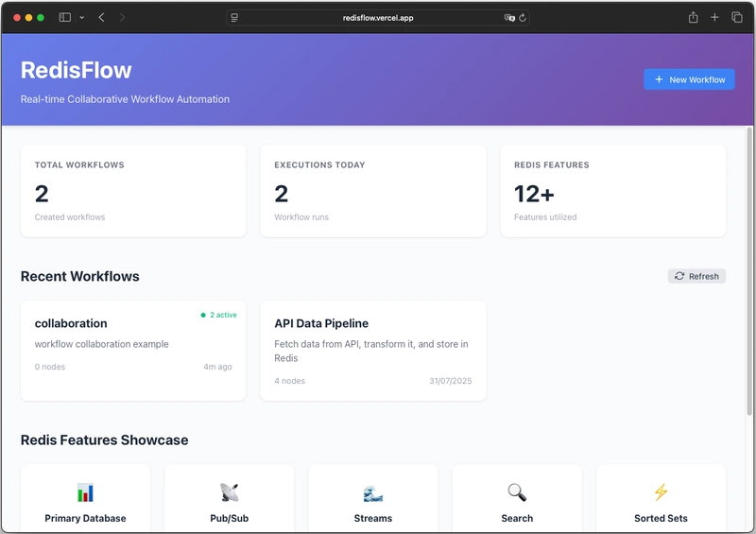Show the Safari tab overview

click(x=737, y=17)
